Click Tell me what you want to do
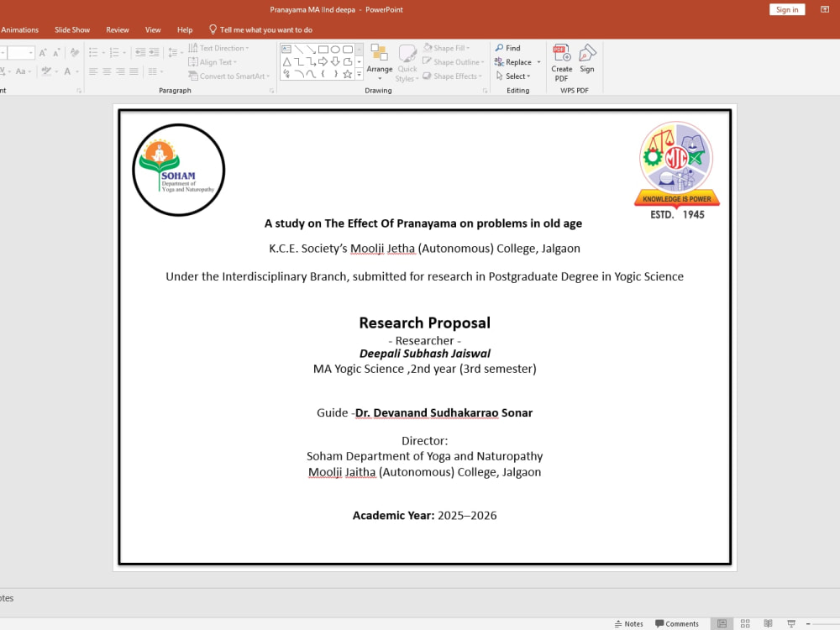Viewport: 840px width, 630px height. click(260, 30)
